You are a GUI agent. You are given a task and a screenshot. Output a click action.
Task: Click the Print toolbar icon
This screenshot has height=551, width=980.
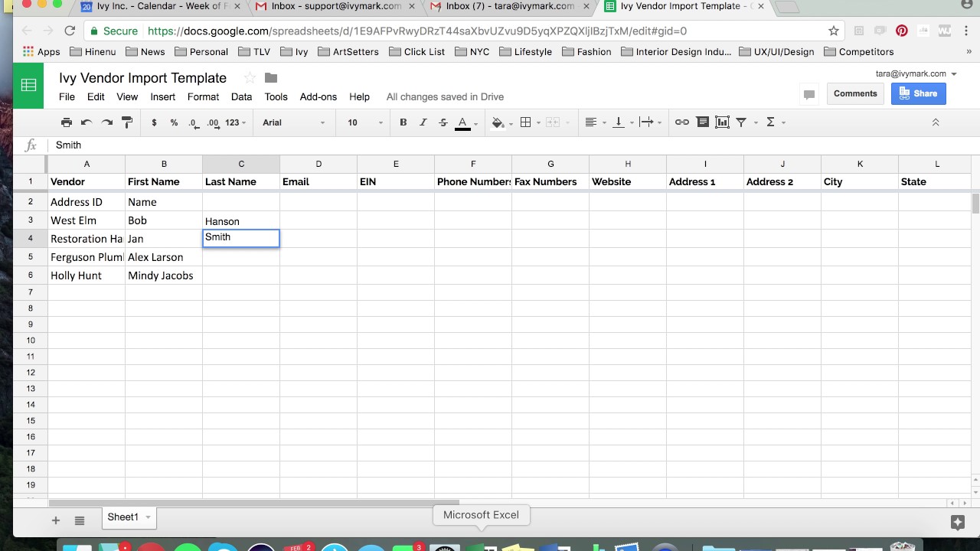tap(67, 122)
